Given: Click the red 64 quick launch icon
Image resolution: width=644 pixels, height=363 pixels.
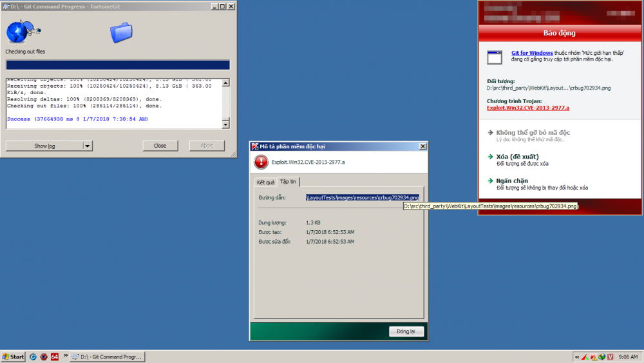Looking at the screenshot, I should [x=55, y=357].
